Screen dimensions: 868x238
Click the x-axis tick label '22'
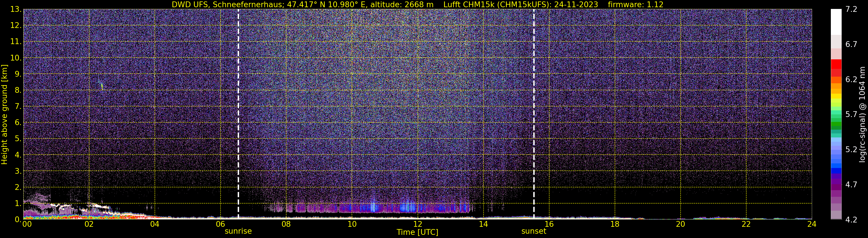pyautogui.click(x=746, y=224)
